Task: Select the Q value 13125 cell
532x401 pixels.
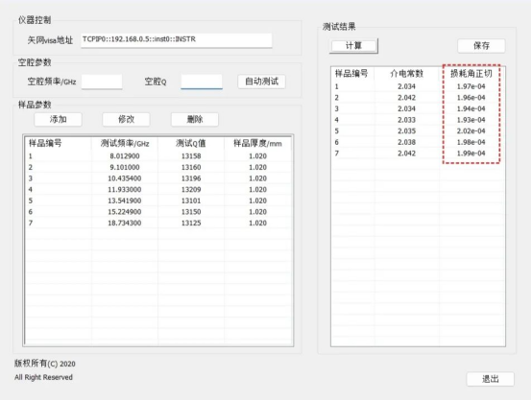Action: pyautogui.click(x=191, y=224)
